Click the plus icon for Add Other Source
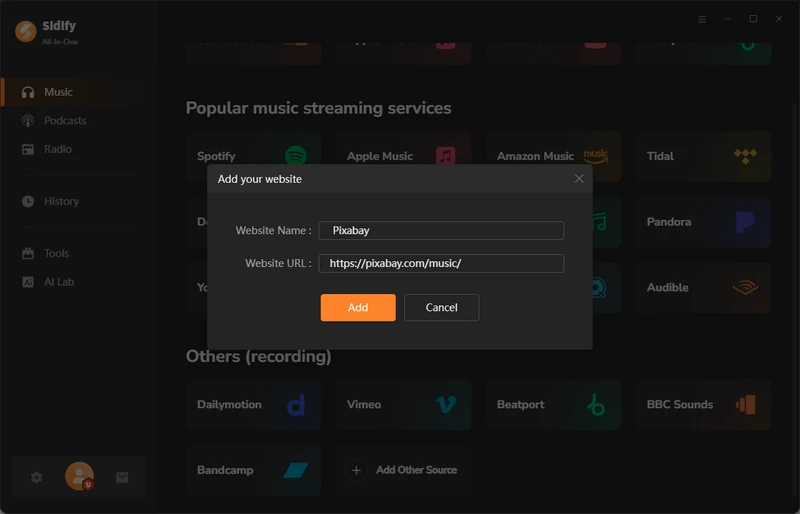The width and height of the screenshot is (800, 514). pyautogui.click(x=356, y=470)
